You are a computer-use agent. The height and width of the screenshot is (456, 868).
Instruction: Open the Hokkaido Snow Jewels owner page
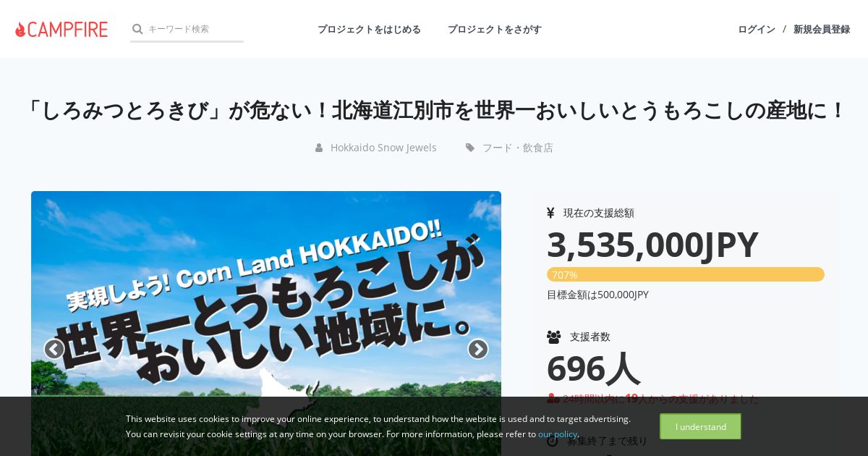pyautogui.click(x=383, y=148)
